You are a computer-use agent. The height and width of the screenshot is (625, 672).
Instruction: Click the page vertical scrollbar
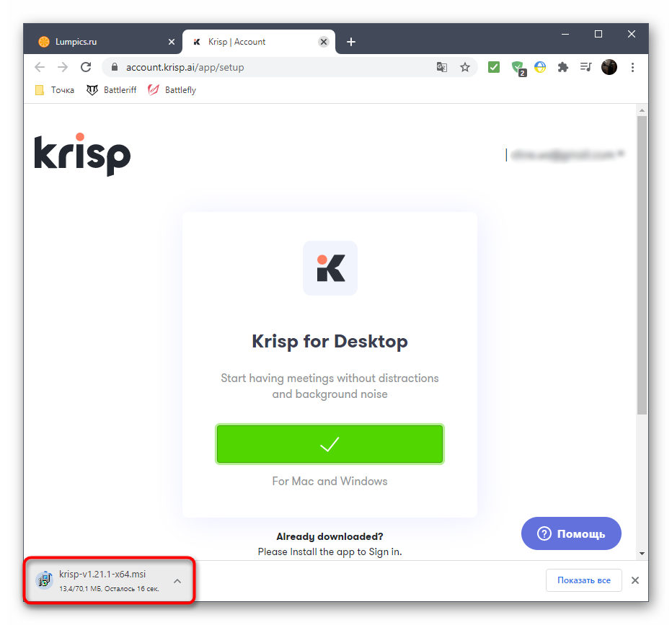642,265
